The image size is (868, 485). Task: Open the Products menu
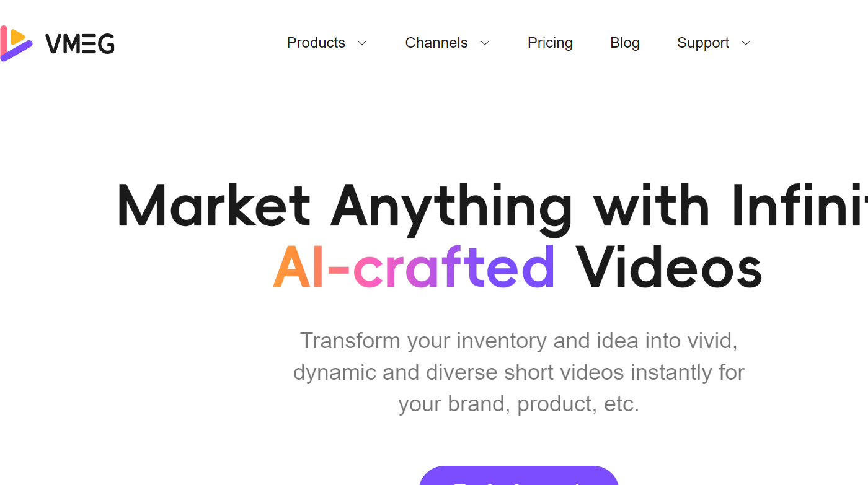[x=316, y=43]
